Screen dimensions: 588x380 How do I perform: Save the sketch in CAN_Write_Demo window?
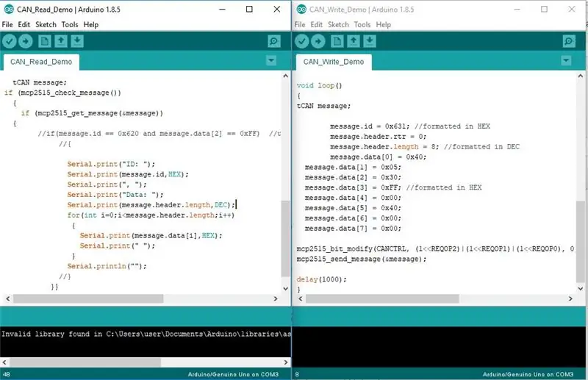pos(370,41)
